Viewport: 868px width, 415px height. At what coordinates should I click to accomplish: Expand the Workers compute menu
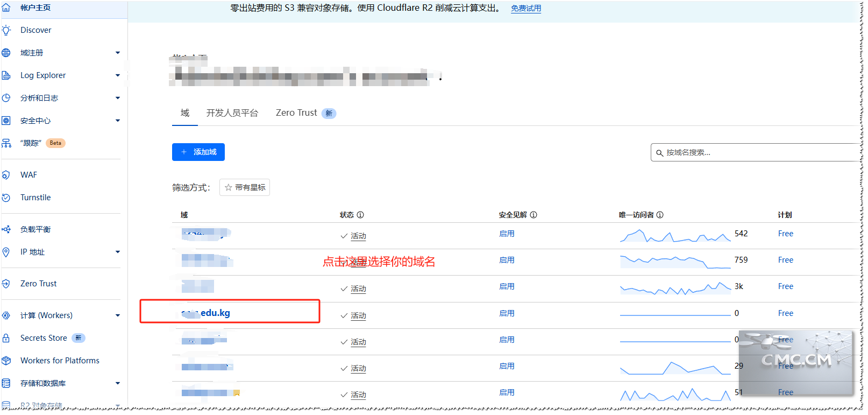pos(118,315)
